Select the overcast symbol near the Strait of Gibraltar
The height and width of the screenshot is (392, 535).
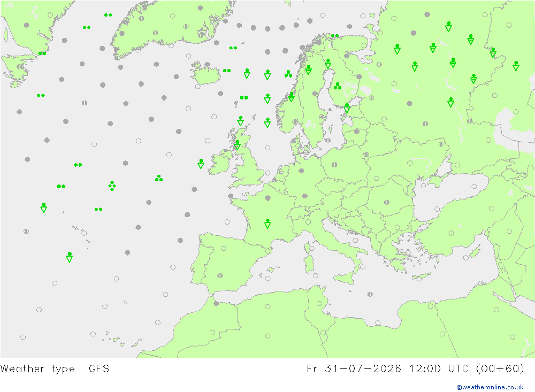click(x=216, y=303)
